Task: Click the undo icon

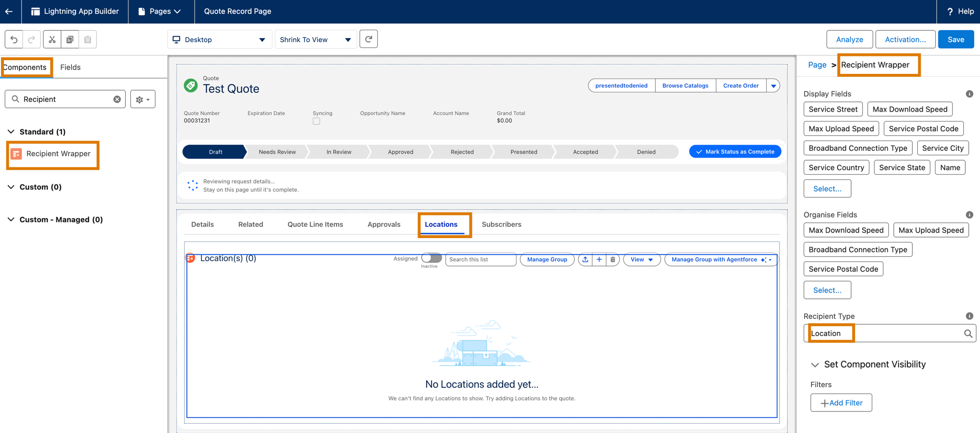Action: [14, 39]
